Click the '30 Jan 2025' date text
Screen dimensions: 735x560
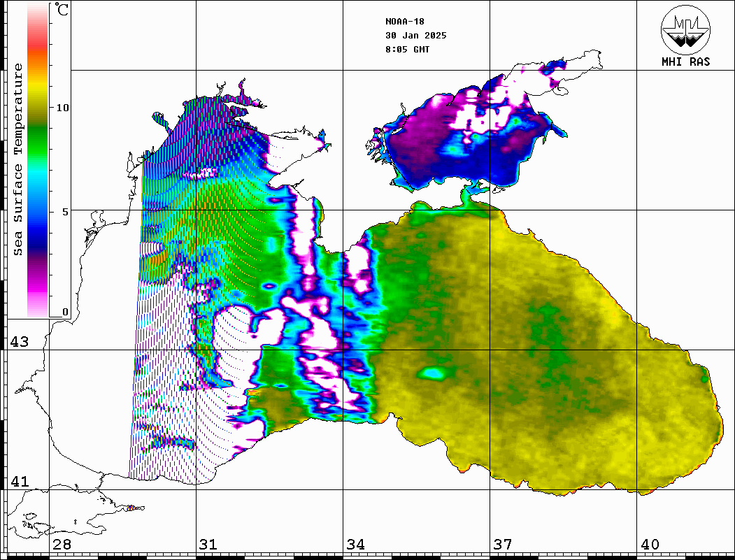point(416,36)
